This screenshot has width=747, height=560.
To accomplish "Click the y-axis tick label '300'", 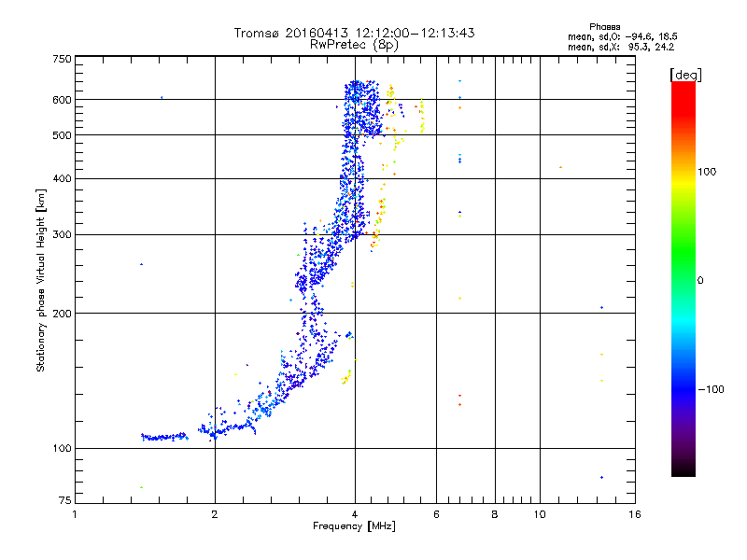I will click(x=62, y=235).
